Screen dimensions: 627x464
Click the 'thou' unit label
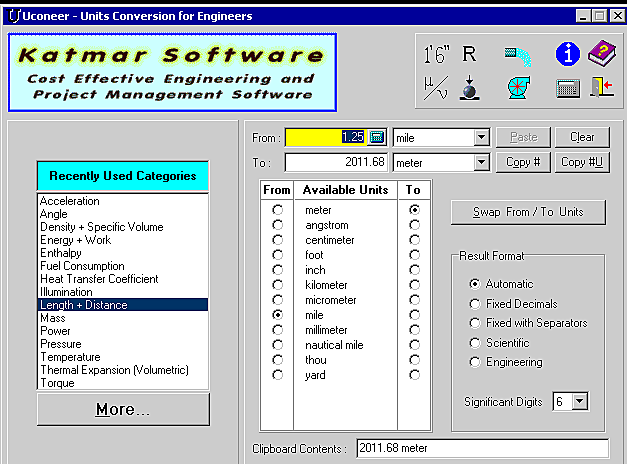(x=316, y=360)
